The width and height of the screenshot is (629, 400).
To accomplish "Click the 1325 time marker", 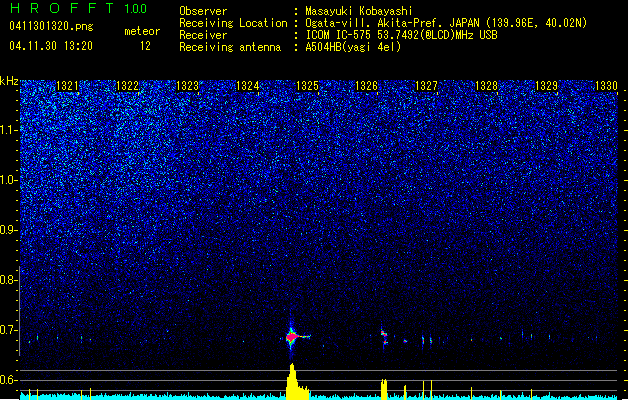I will pos(307,86).
